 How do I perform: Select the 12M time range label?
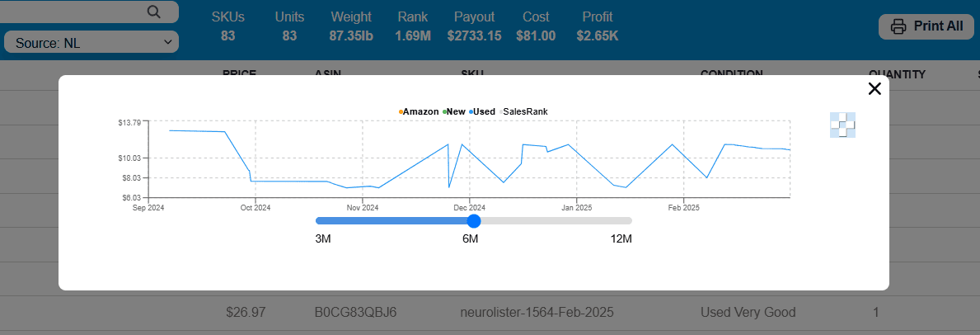coord(621,239)
